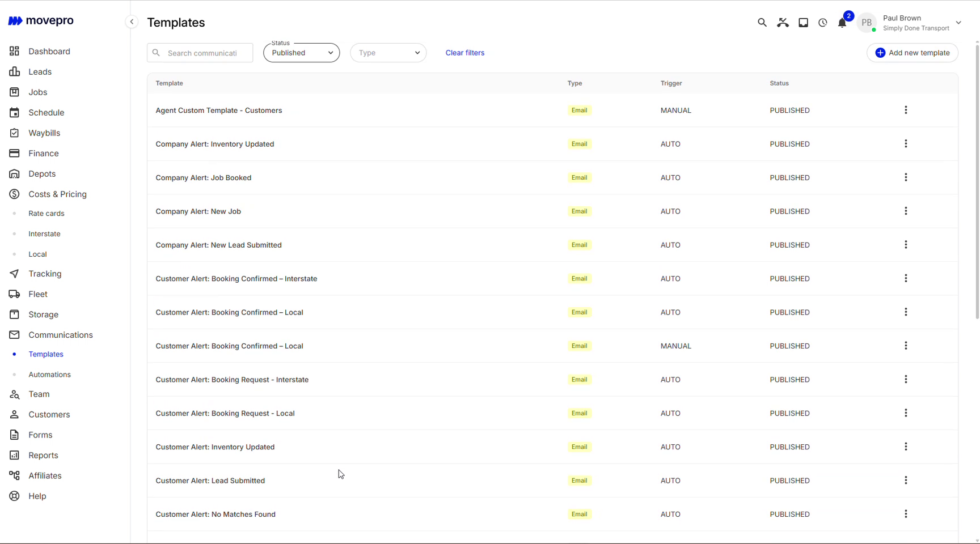Open the Status Published dropdown
Screen dimensions: 980x544
click(302, 53)
